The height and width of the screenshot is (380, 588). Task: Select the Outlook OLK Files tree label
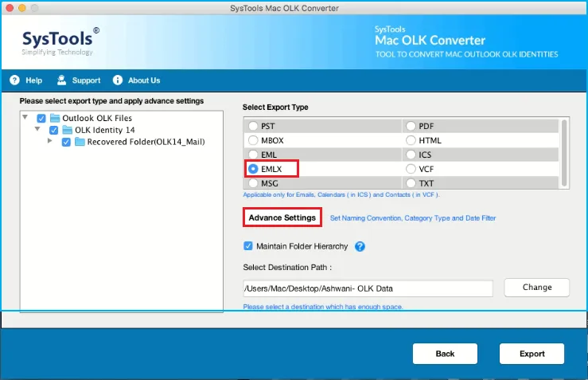click(x=97, y=118)
